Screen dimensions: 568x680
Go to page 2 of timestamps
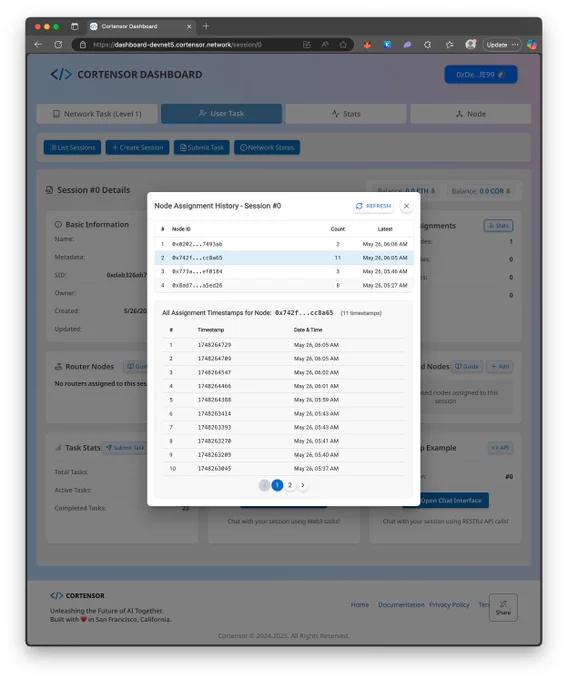290,485
